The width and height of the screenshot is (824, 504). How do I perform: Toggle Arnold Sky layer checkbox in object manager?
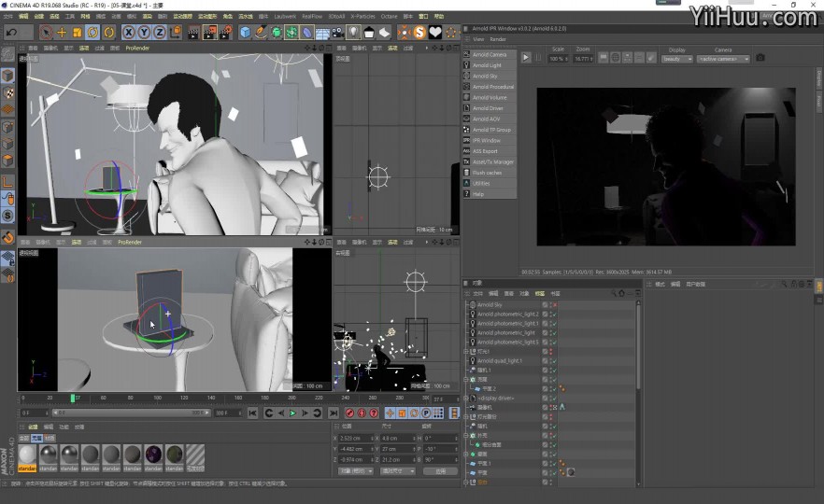(545, 304)
